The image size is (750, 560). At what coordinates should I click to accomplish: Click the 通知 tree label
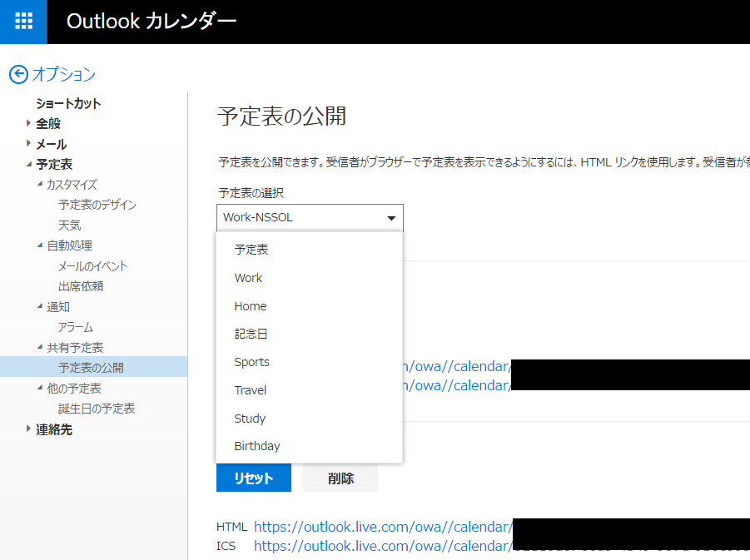[x=58, y=306]
